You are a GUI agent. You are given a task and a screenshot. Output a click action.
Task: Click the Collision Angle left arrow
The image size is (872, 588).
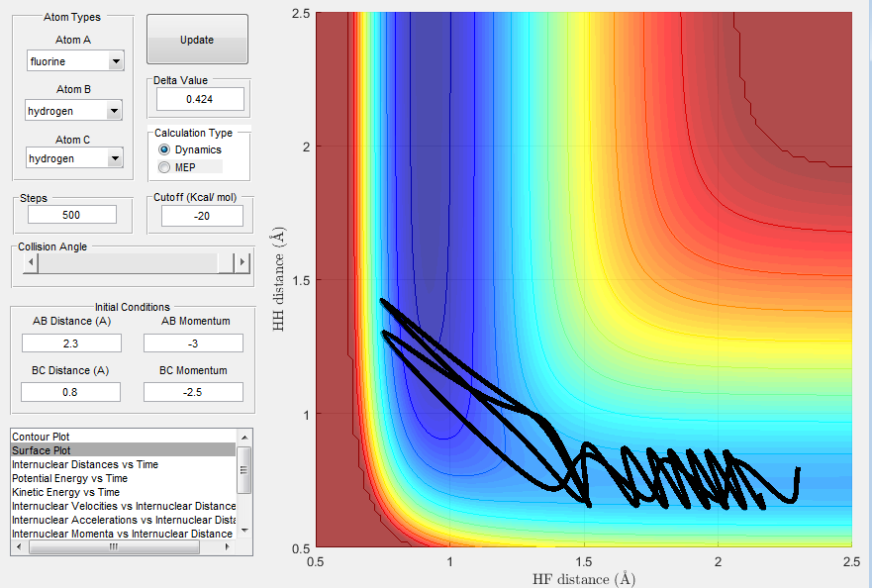(31, 262)
